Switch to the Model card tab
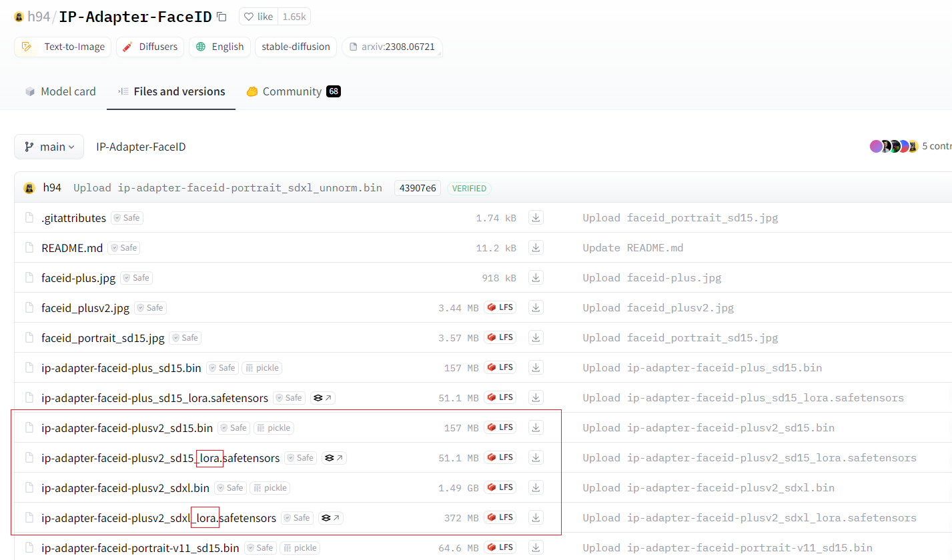This screenshot has width=952, height=560. click(61, 91)
